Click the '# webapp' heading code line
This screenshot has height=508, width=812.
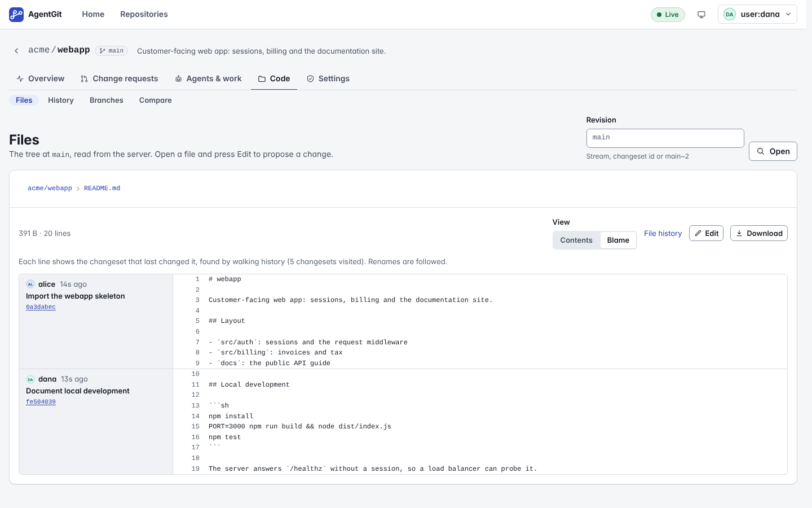(x=225, y=279)
